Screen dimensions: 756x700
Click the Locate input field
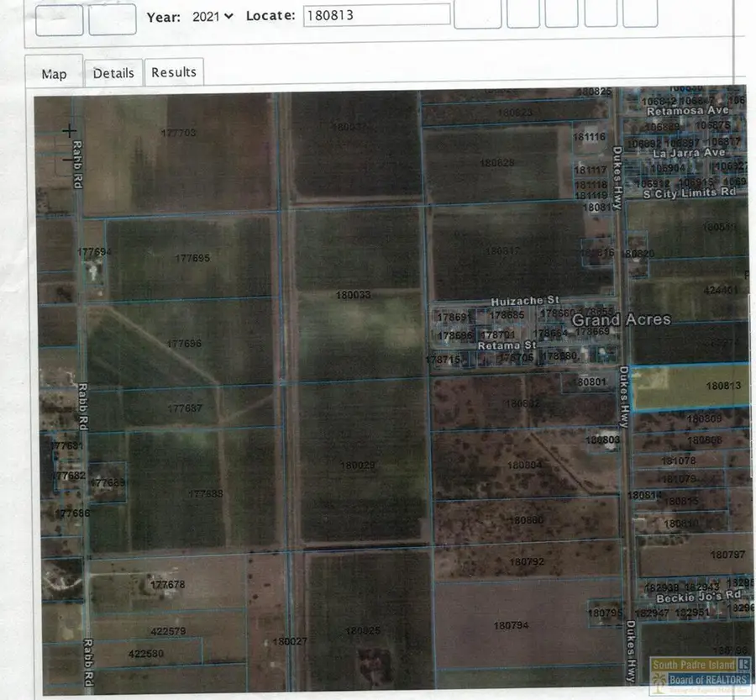(375, 14)
